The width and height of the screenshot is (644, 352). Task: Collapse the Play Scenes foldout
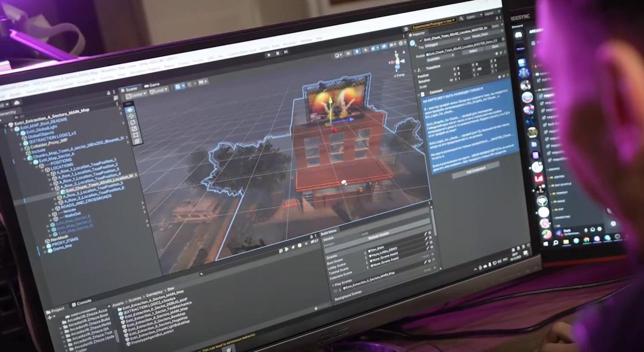click(333, 284)
